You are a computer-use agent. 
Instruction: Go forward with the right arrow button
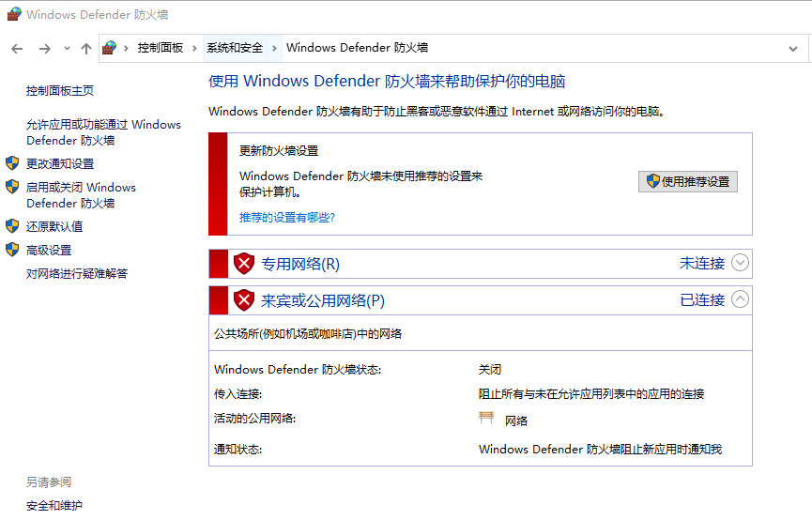pos(45,49)
